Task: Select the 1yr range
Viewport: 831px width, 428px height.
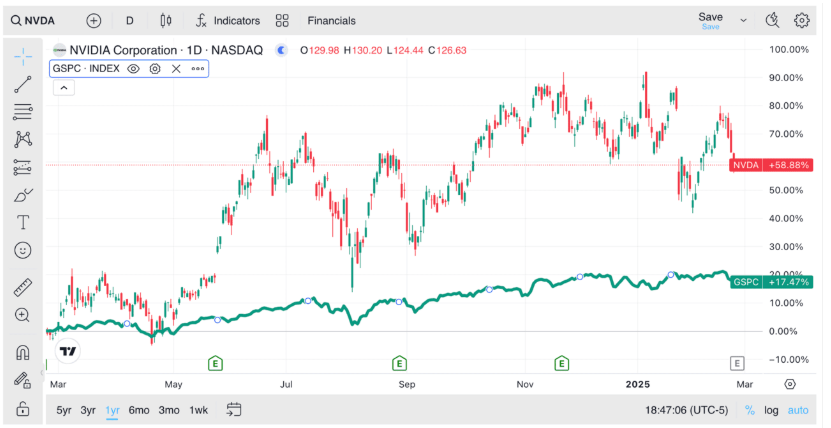Action: point(112,410)
